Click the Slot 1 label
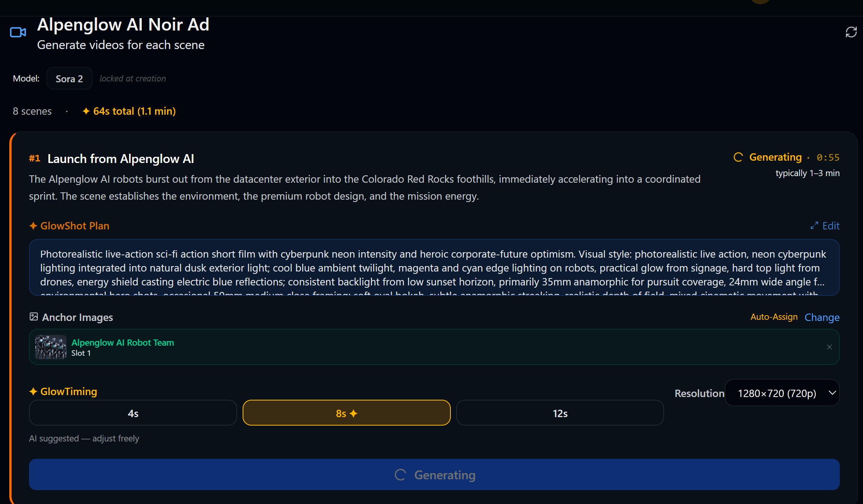Screen dimensions: 863x504 click(x=81, y=353)
